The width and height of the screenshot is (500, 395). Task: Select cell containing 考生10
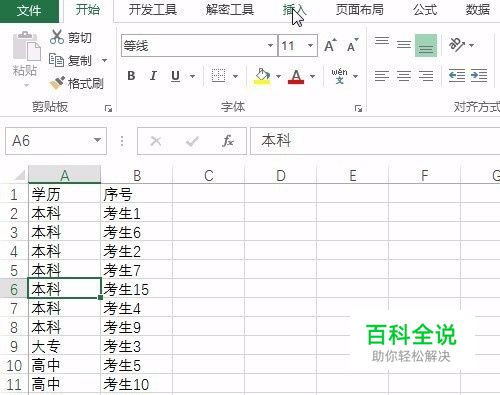pyautogui.click(x=137, y=384)
